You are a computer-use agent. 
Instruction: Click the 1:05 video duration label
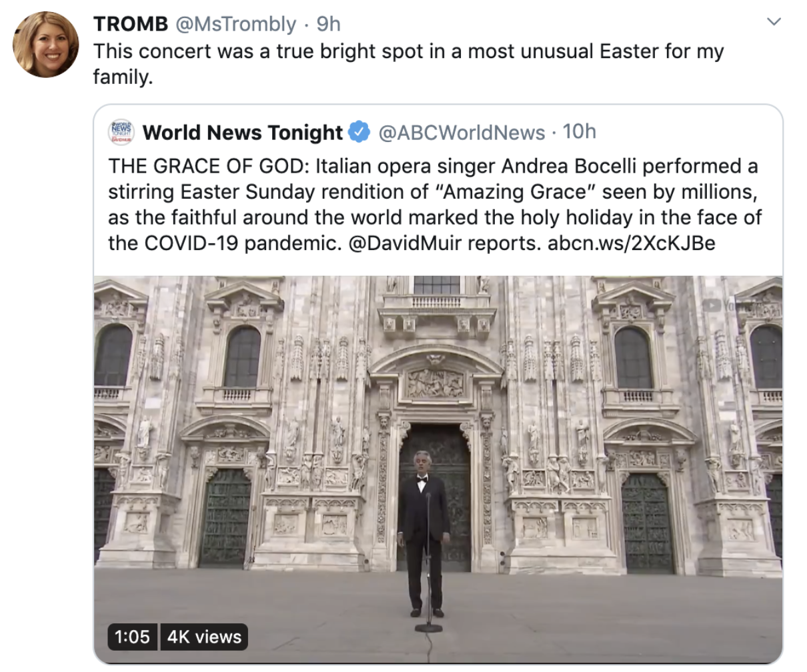pyautogui.click(x=132, y=637)
